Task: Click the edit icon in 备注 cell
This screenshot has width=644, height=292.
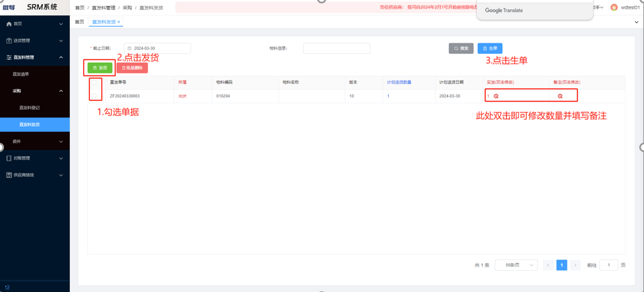Action: [x=560, y=96]
